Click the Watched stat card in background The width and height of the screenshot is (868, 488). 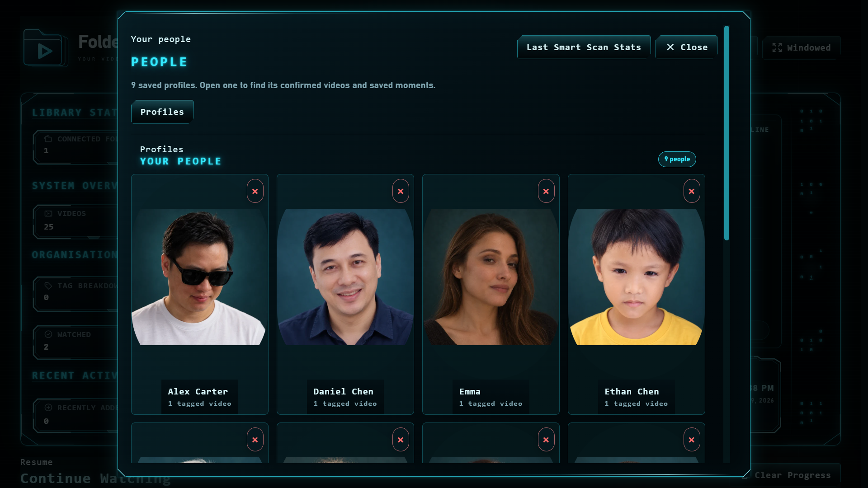click(x=75, y=342)
